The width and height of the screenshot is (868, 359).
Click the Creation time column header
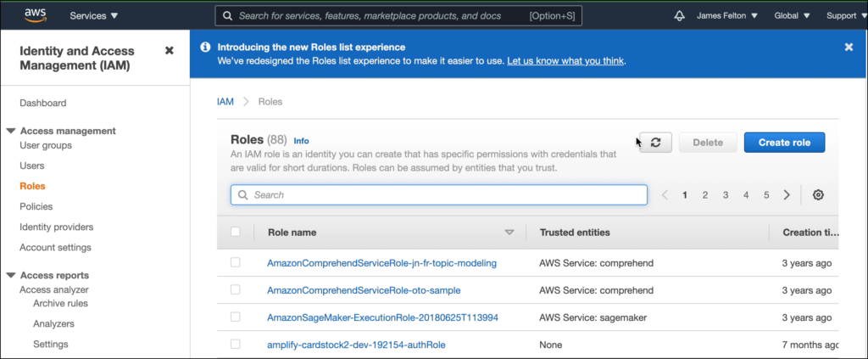tap(810, 233)
